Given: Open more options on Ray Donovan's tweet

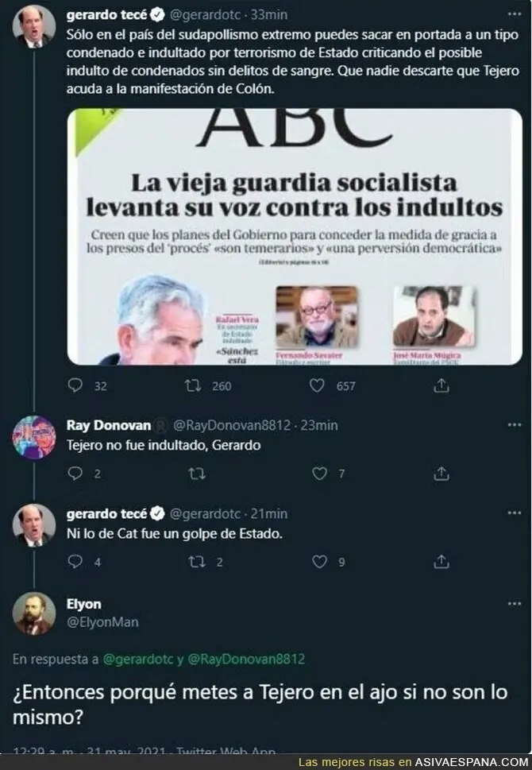Looking at the screenshot, I should point(515,425).
